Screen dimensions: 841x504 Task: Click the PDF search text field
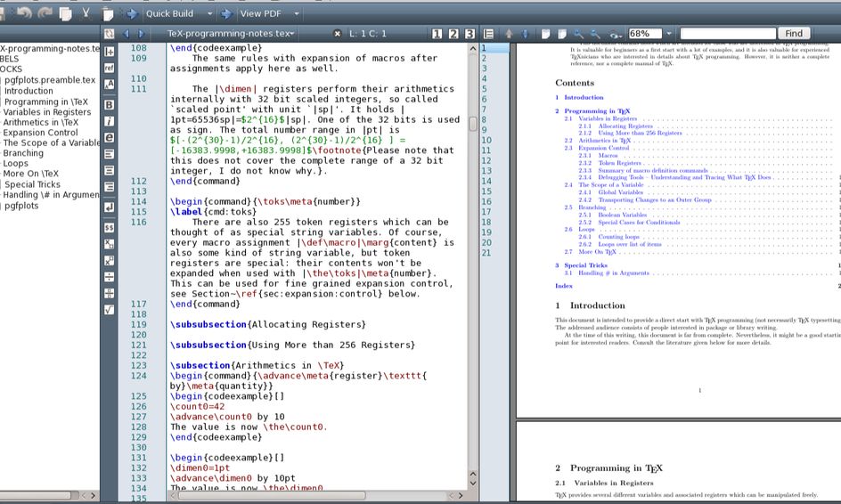[x=728, y=34]
